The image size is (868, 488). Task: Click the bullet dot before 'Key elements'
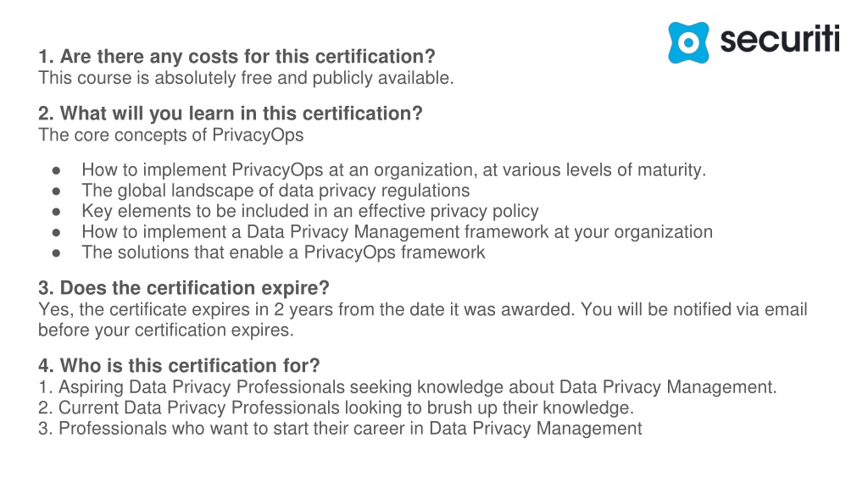tap(56, 212)
